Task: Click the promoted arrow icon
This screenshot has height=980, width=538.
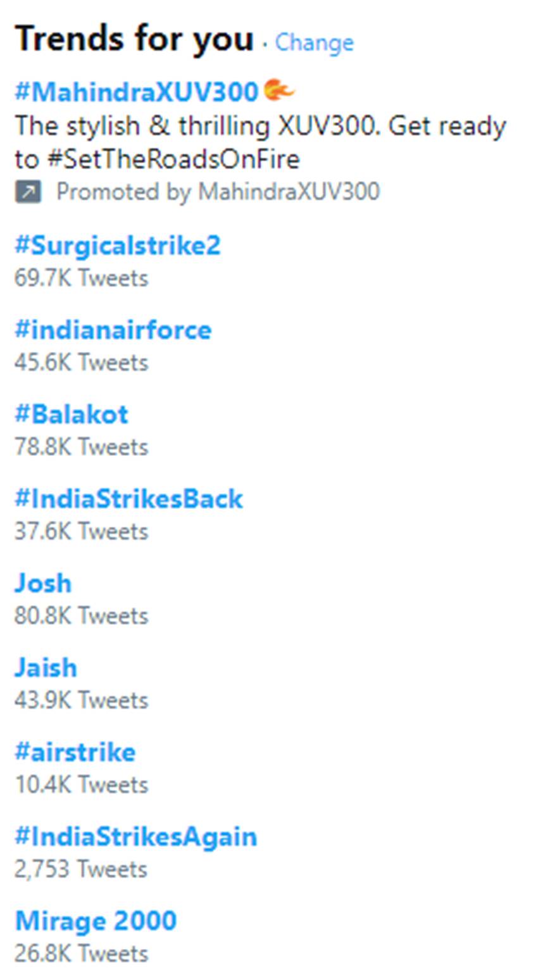Action: click(x=28, y=192)
